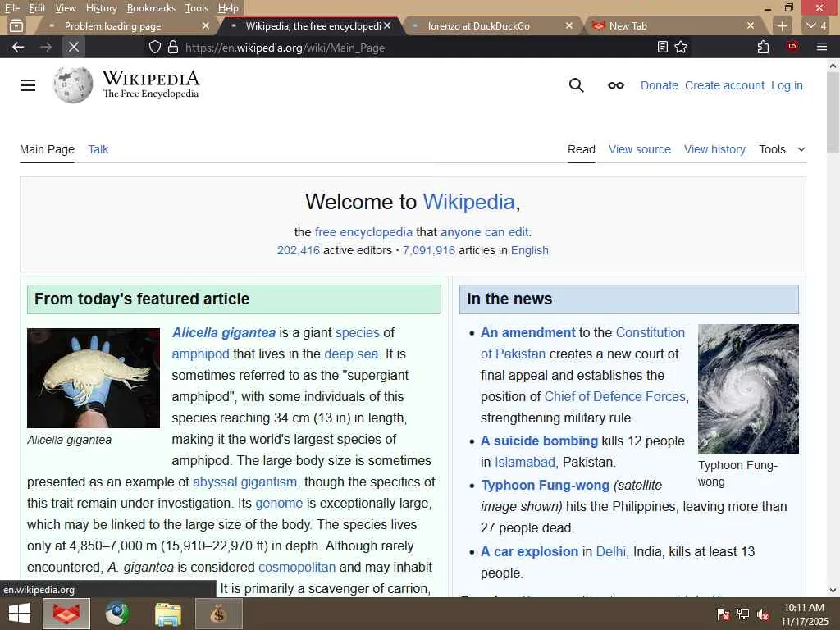
Task: Open Firefox View icon in tab bar
Action: click(16, 25)
